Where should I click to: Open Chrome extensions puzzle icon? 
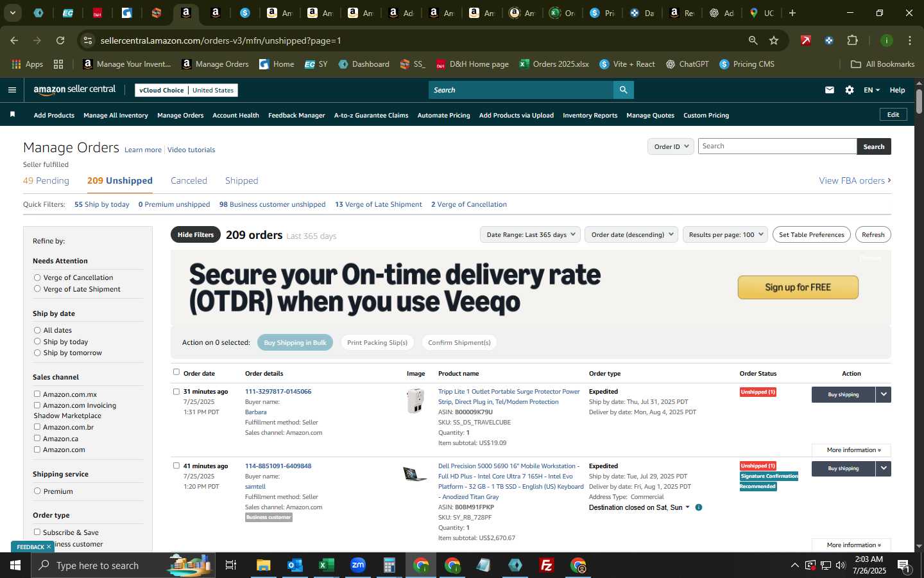click(852, 40)
